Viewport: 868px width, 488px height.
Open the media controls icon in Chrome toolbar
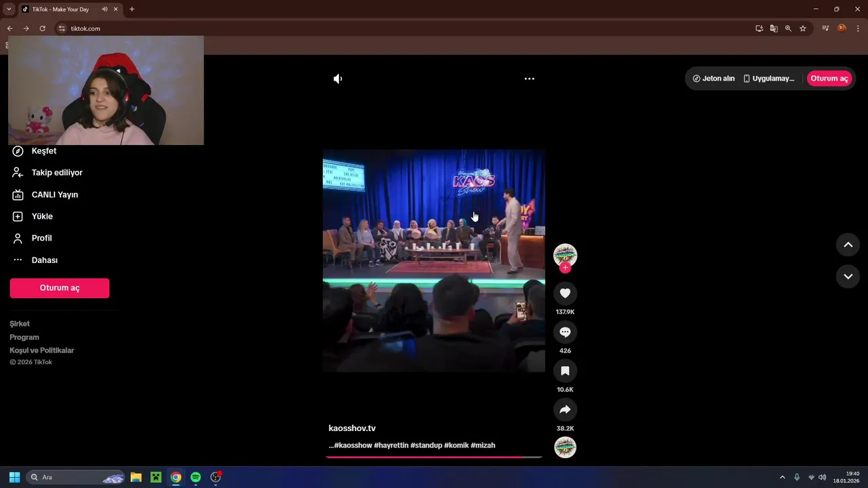825,28
